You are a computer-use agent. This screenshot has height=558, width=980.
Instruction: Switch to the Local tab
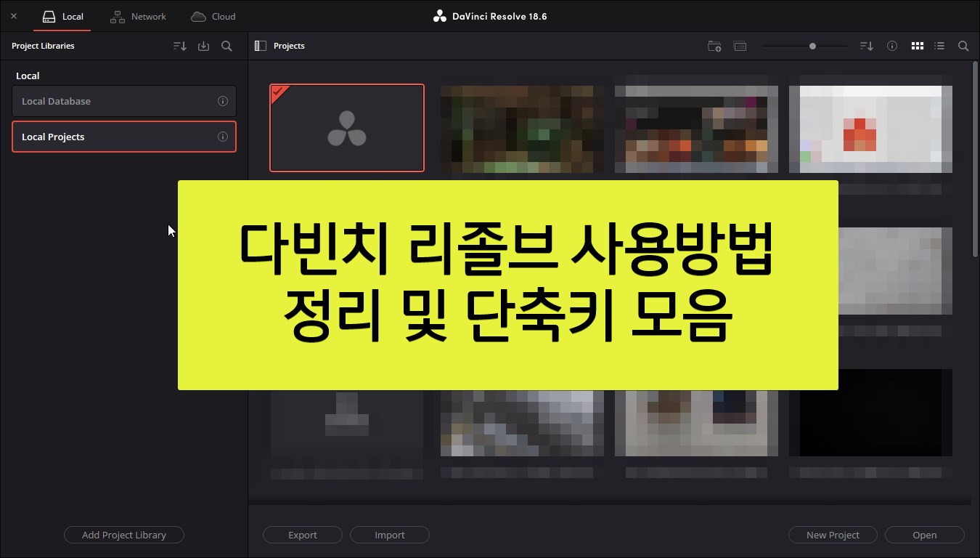coord(62,16)
